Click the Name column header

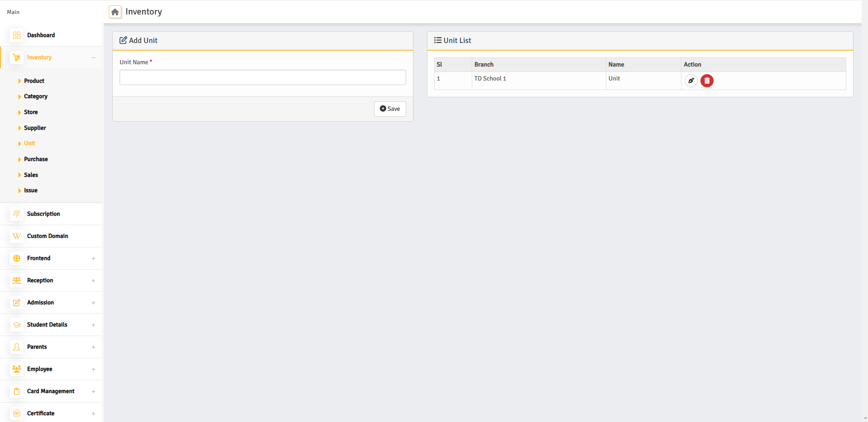[x=616, y=65]
